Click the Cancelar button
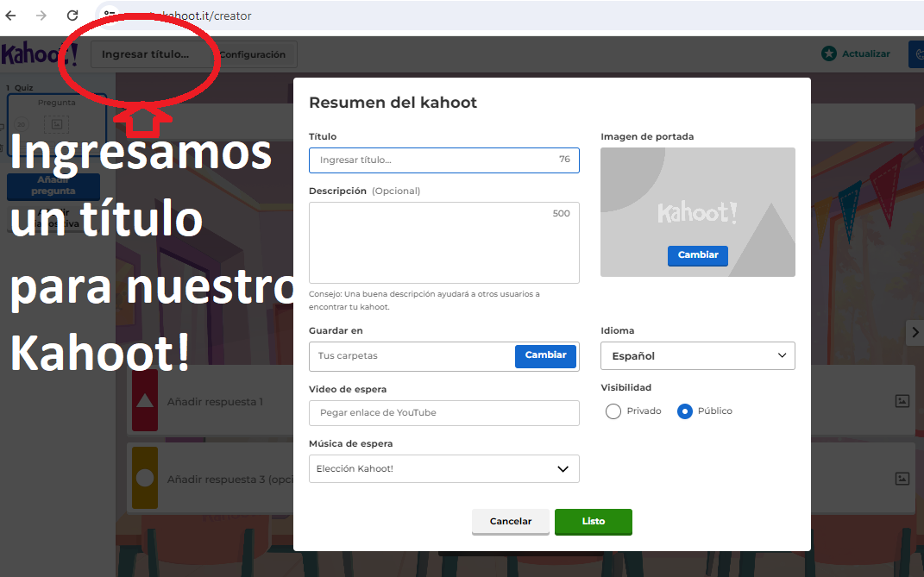 coord(511,522)
